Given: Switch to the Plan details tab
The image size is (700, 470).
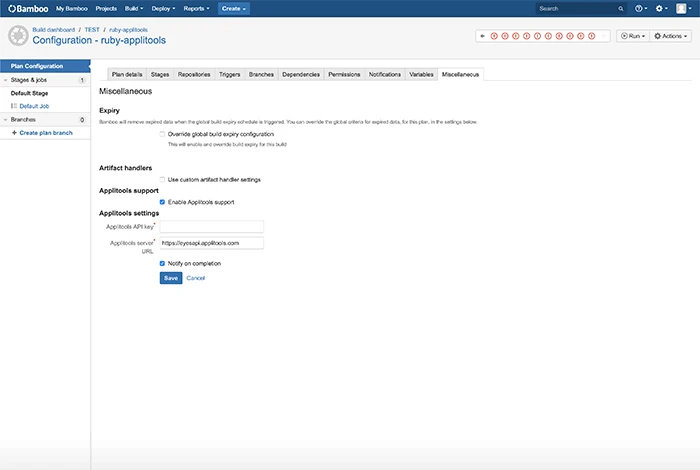Looking at the screenshot, I should (x=127, y=75).
